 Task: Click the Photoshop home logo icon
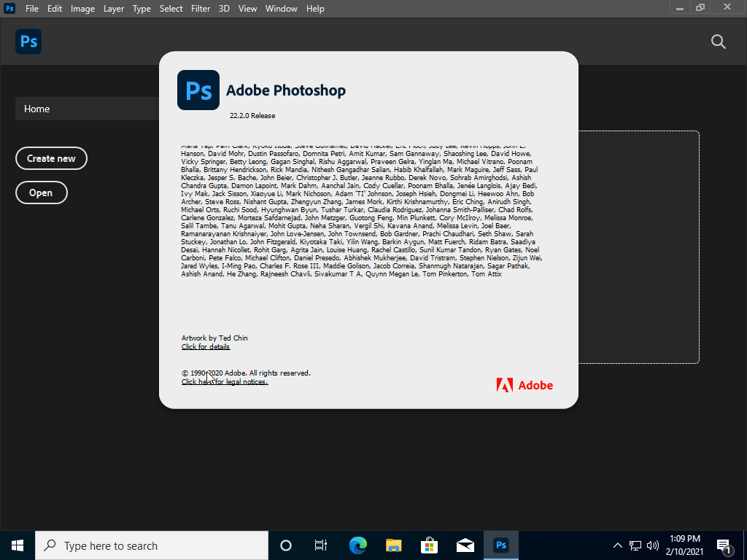point(28,42)
